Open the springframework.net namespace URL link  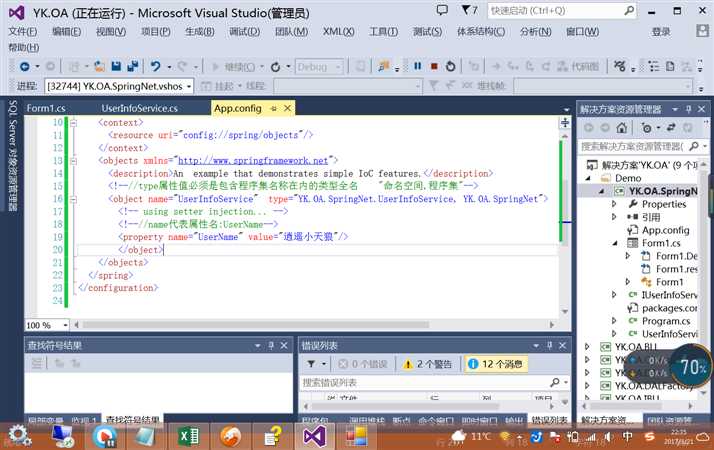[253, 160]
